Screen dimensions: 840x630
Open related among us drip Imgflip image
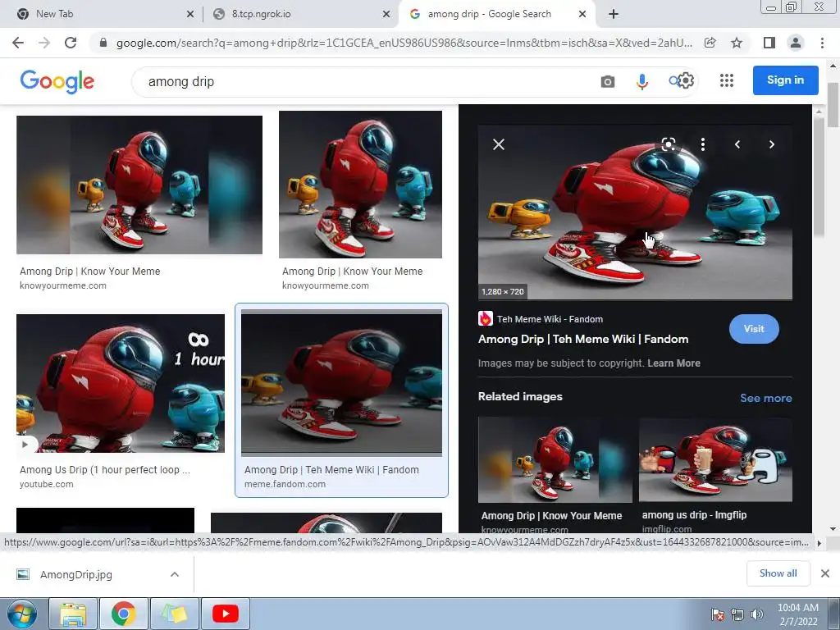point(715,459)
